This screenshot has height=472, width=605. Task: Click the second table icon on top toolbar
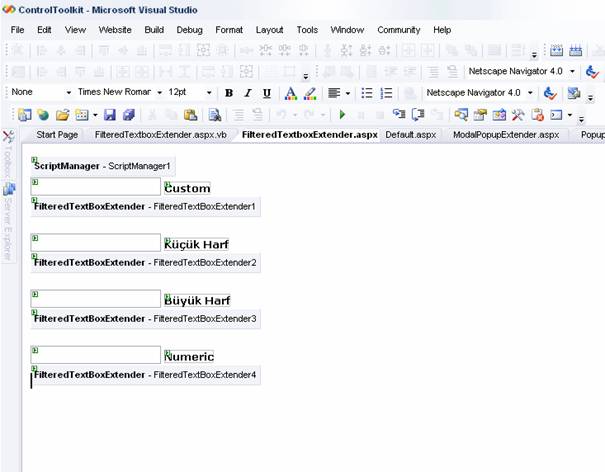(x=575, y=50)
